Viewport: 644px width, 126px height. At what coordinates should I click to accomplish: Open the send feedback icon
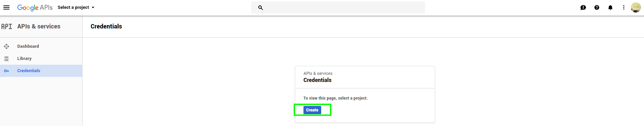click(x=583, y=7)
